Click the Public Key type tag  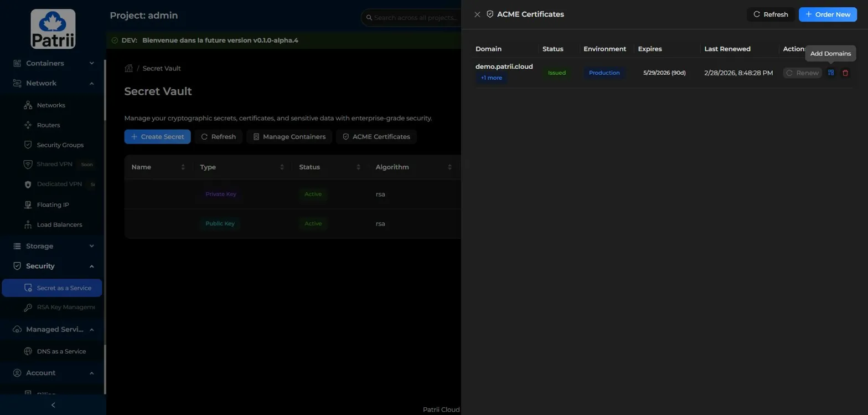tap(220, 224)
